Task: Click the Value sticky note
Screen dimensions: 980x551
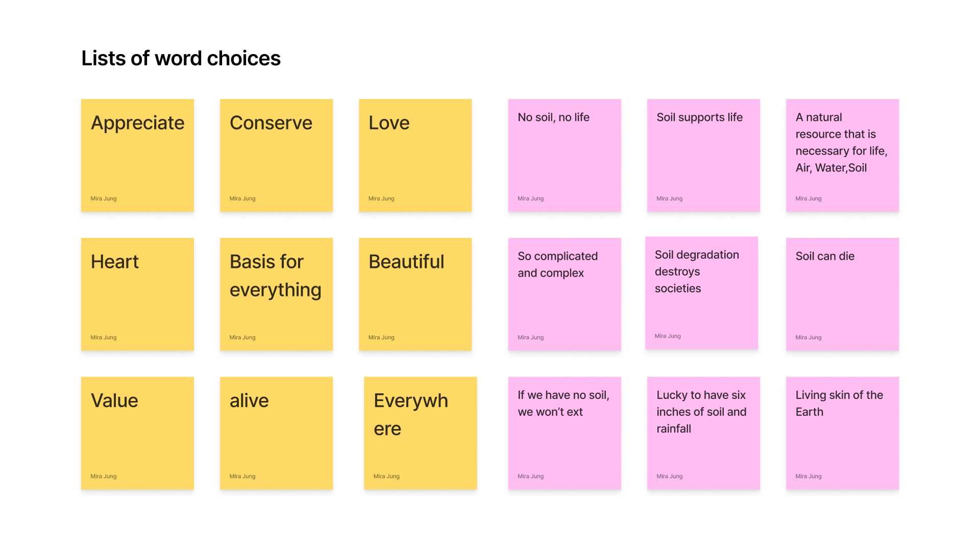Action: click(137, 433)
